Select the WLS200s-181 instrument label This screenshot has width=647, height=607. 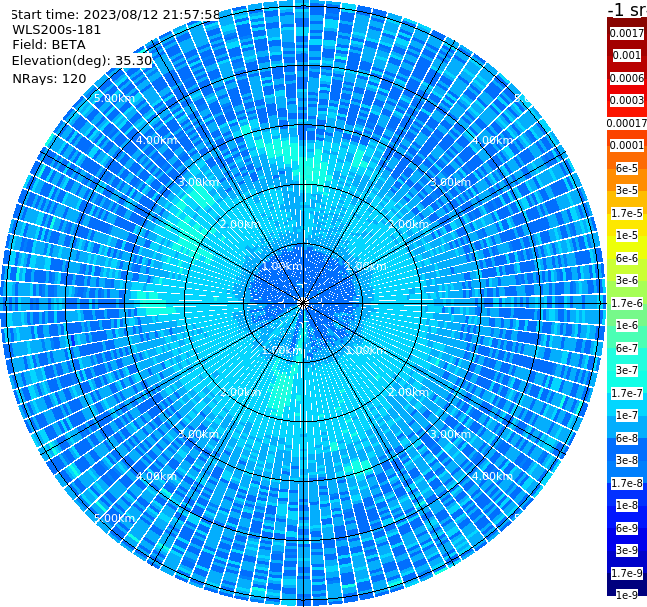click(x=57, y=30)
